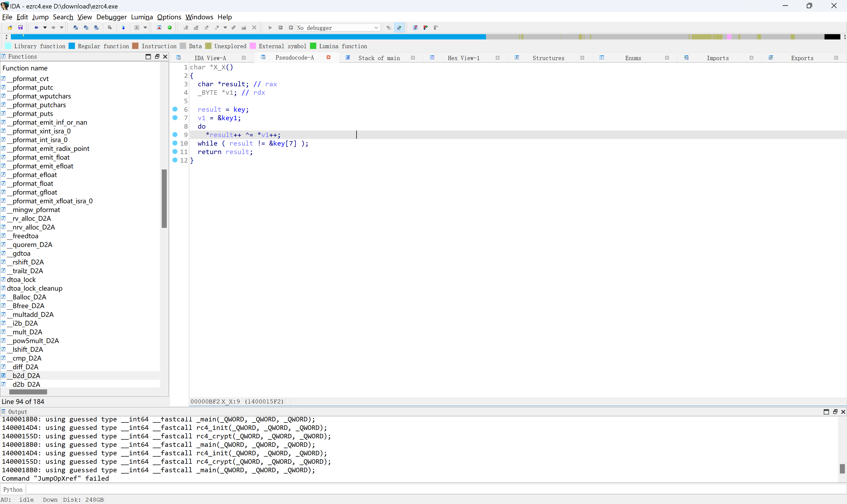The height and width of the screenshot is (504, 847).
Task: Toggle breakpoint dot on pseudocode line 7
Action: [175, 118]
